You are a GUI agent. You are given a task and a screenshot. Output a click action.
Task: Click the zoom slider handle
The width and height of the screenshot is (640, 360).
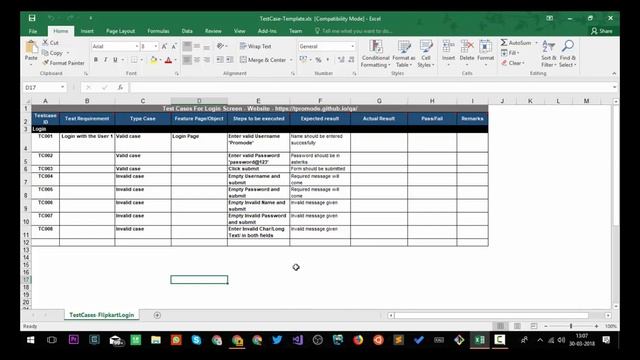tap(571, 326)
